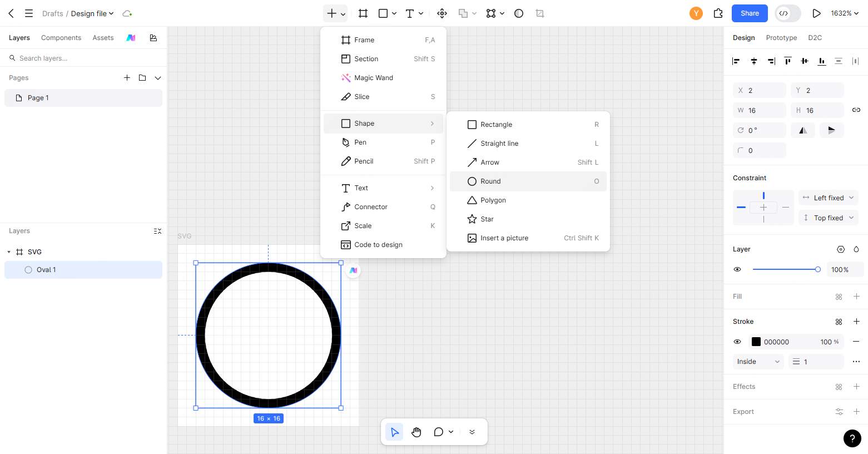Image resolution: width=868 pixels, height=454 pixels.
Task: Toggle the code dev mode switch
Action: tap(788, 13)
